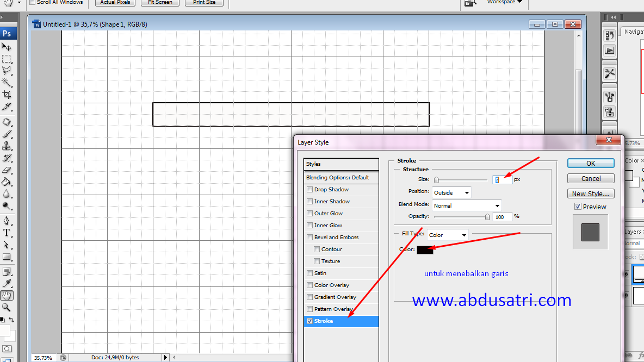Enable the Gradient Overlay checkbox

click(x=309, y=297)
